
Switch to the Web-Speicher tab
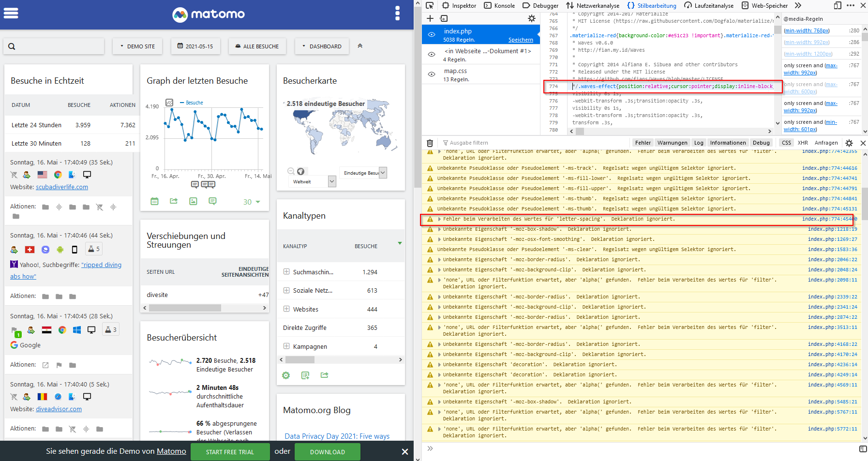(x=764, y=6)
